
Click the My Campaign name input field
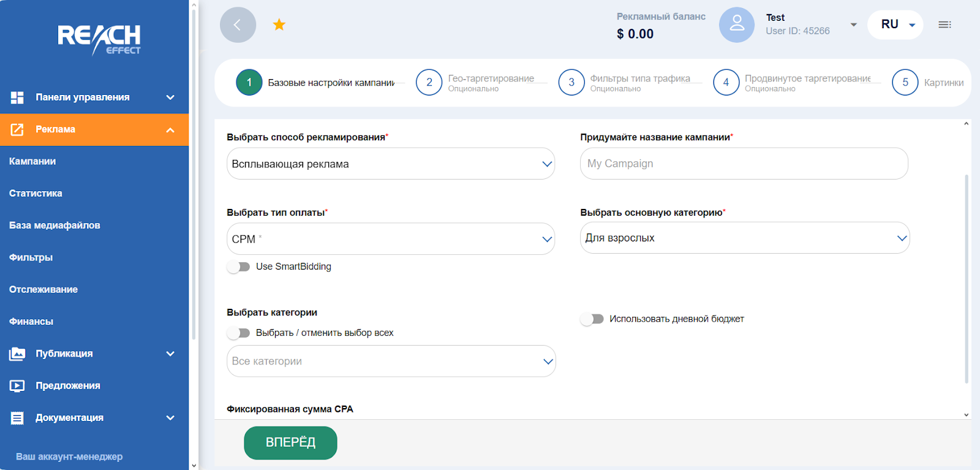(x=744, y=164)
